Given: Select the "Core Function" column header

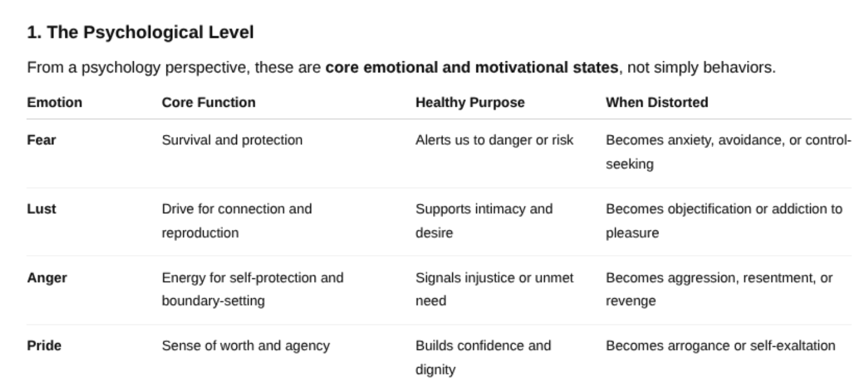Looking at the screenshot, I should tap(208, 103).
